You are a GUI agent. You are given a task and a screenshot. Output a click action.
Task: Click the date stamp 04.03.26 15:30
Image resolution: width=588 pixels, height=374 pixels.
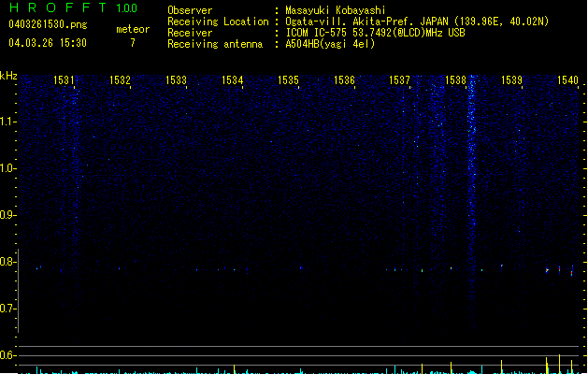48,43
